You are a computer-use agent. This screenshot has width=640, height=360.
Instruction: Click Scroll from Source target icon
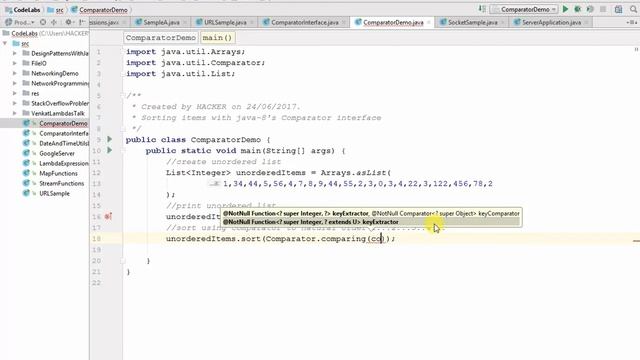[43, 22]
